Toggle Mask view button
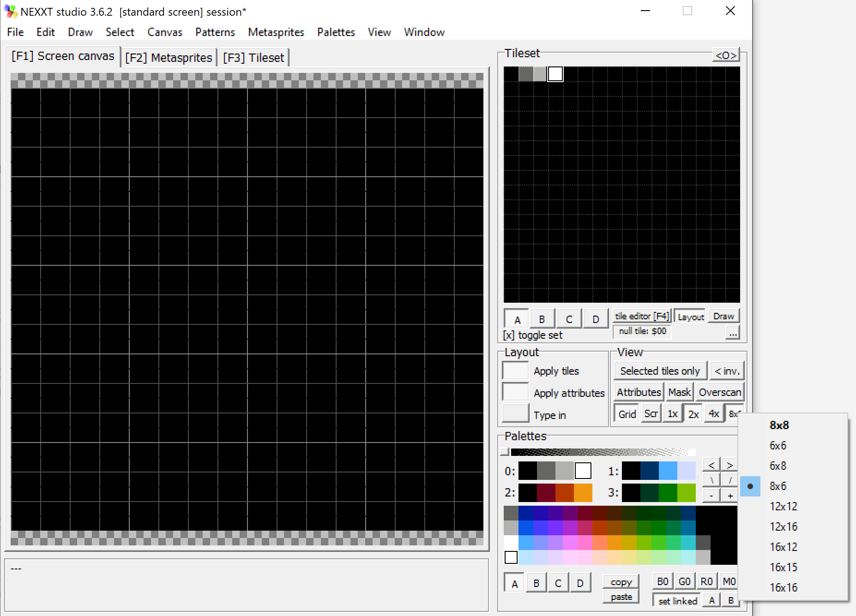 tap(679, 392)
